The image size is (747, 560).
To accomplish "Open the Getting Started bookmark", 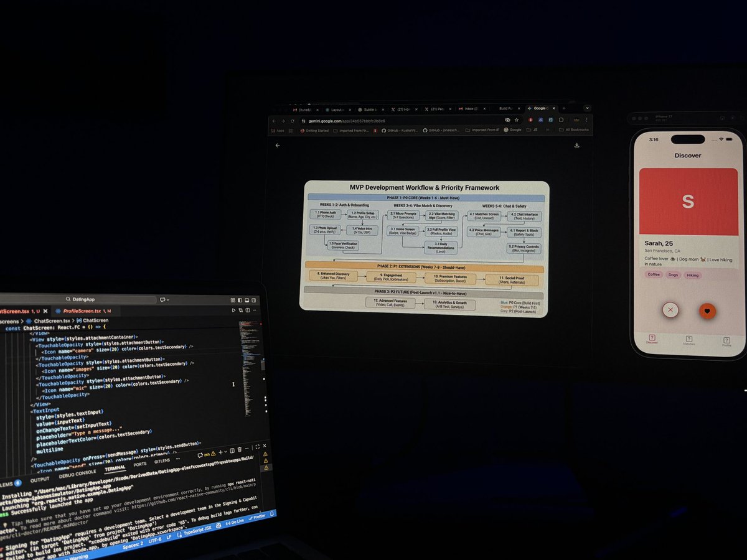I will [317, 130].
